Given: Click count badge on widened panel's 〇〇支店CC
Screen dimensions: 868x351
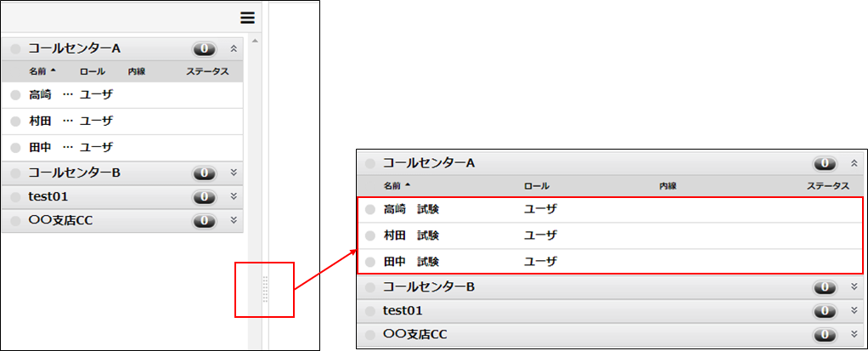Looking at the screenshot, I should (824, 335).
